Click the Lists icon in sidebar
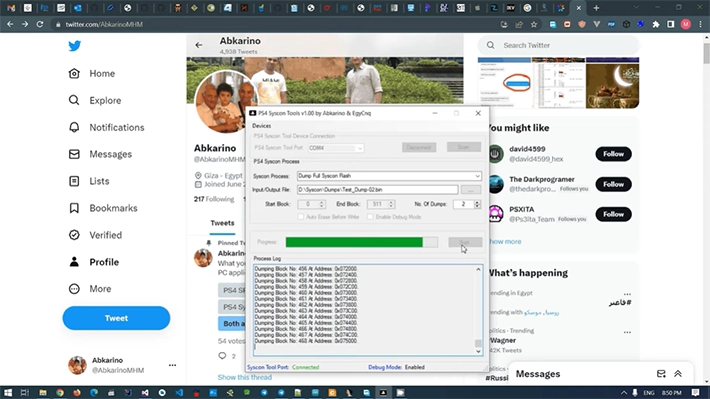This screenshot has width=710, height=399. coord(74,181)
